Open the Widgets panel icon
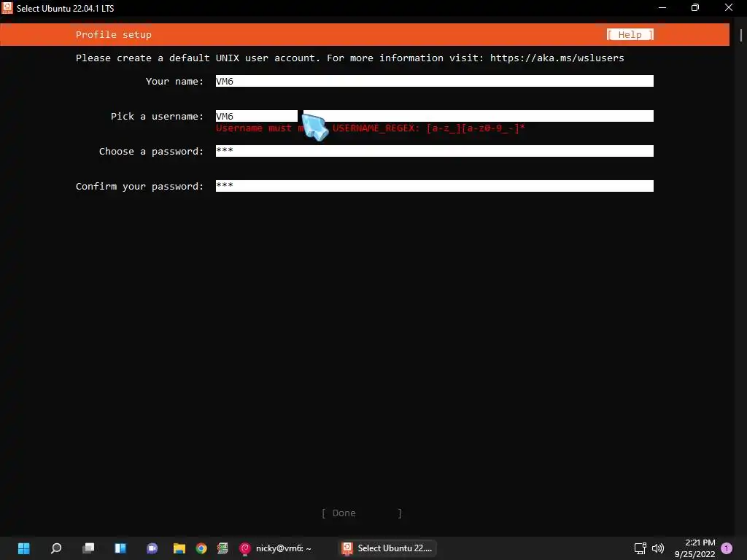 [120, 548]
